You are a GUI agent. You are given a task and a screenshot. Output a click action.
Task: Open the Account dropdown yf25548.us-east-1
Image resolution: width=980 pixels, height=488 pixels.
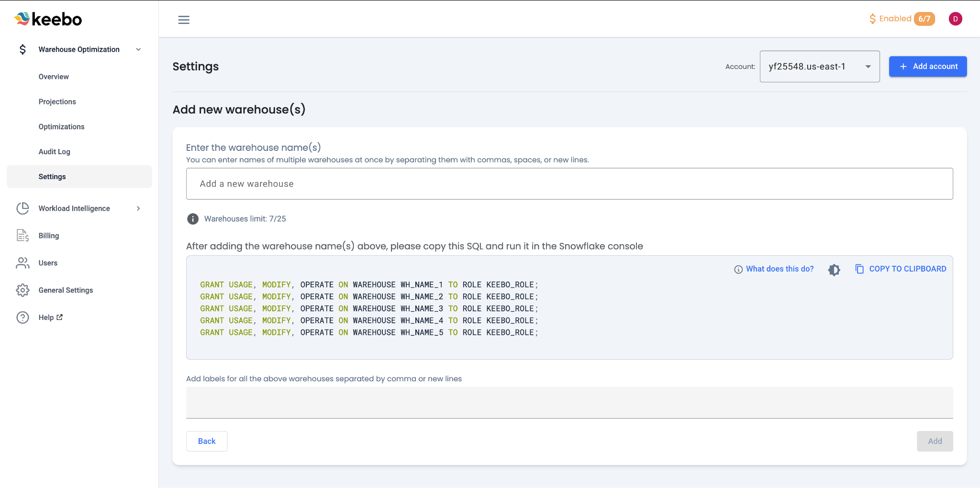coord(819,67)
